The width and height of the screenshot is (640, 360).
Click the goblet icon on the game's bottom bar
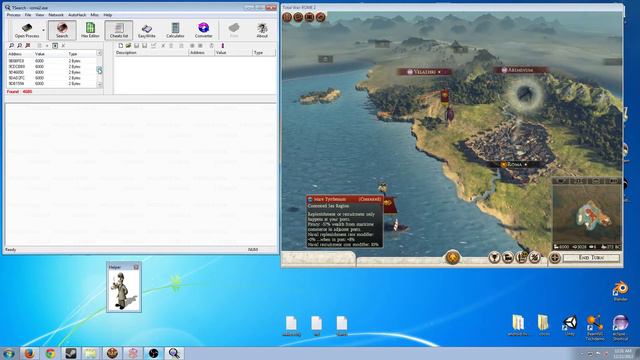(x=494, y=258)
